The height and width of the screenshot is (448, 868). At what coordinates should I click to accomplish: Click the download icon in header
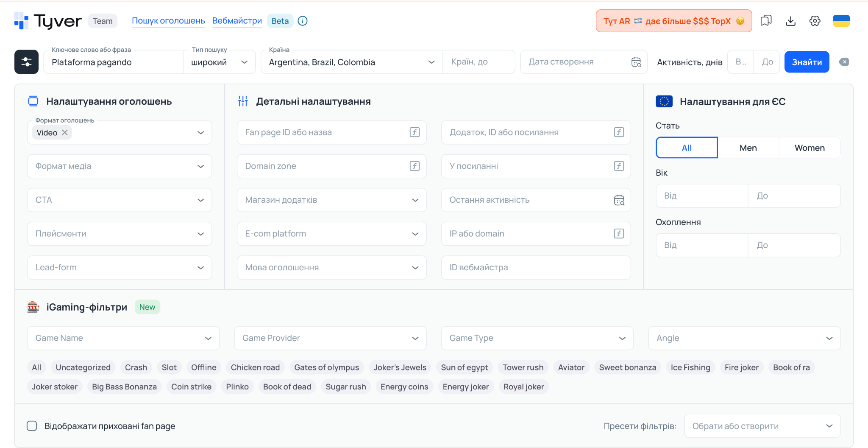click(x=790, y=21)
